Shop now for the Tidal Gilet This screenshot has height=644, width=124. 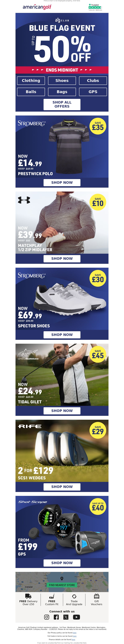(x=62, y=411)
